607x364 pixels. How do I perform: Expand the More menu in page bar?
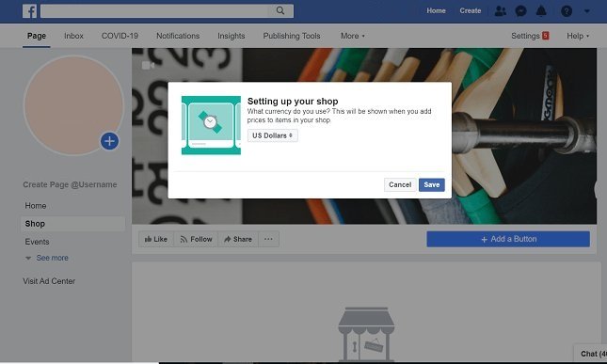352,36
